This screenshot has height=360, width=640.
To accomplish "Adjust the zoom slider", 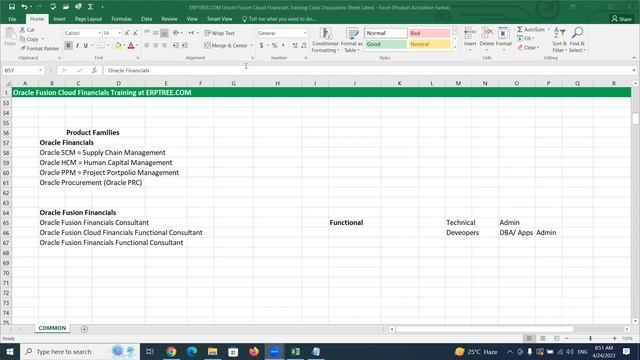I will [590, 338].
